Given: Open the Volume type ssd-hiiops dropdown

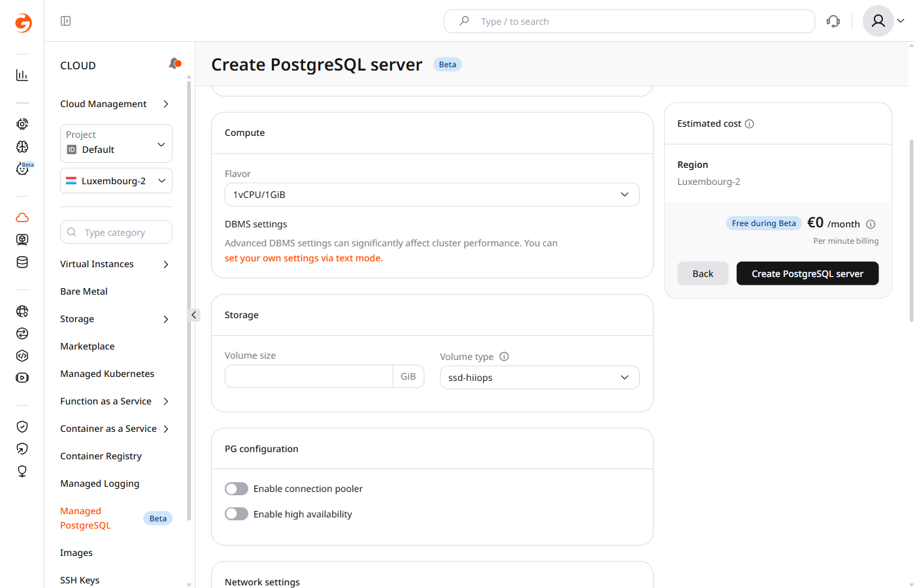Looking at the screenshot, I should 540,378.
